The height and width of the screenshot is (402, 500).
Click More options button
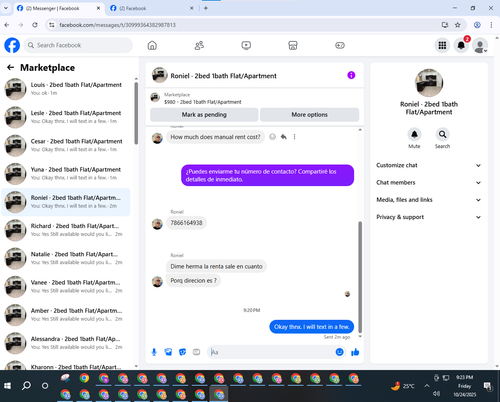[309, 115]
